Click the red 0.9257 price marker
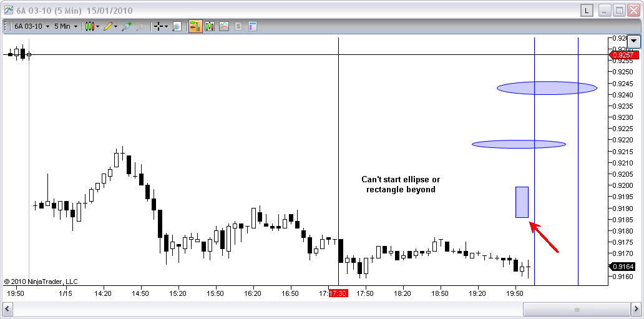 click(624, 55)
